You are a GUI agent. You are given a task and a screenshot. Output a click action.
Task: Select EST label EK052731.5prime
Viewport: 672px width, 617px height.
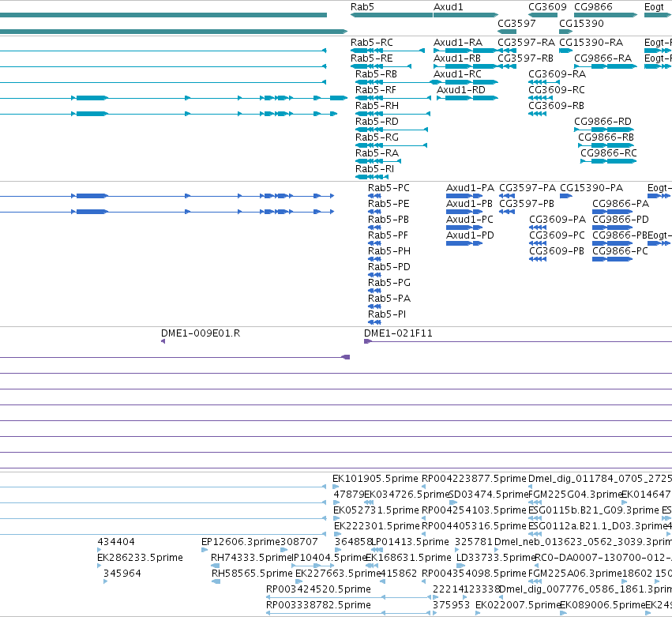[x=377, y=510]
